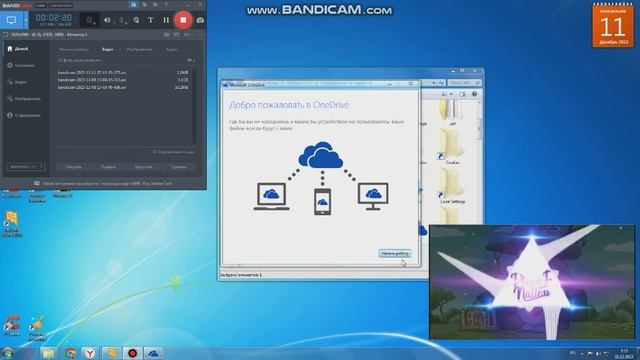Screen dimensions: 640x360
Task: Toggle Bandicam mouse cursor effect icon
Action: [x=136, y=20]
